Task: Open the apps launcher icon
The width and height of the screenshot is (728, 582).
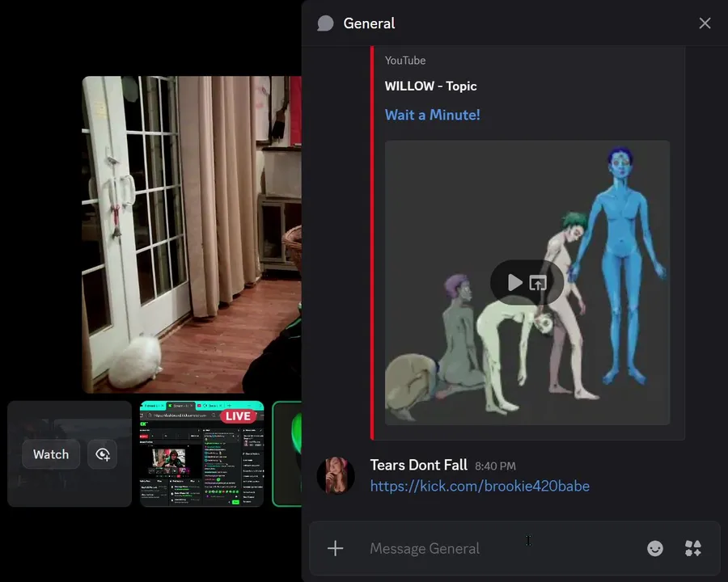Action: 693,548
